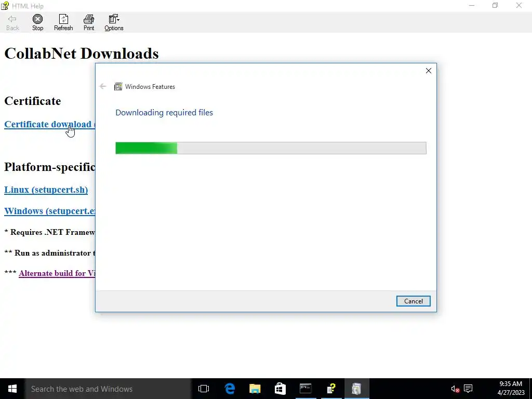
Task: Click the Search the web and Windows box
Action: coord(108,389)
